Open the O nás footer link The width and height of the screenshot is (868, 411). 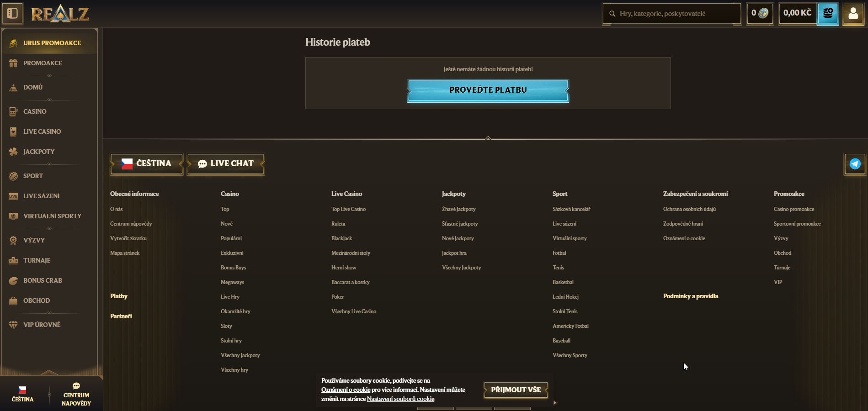(116, 209)
